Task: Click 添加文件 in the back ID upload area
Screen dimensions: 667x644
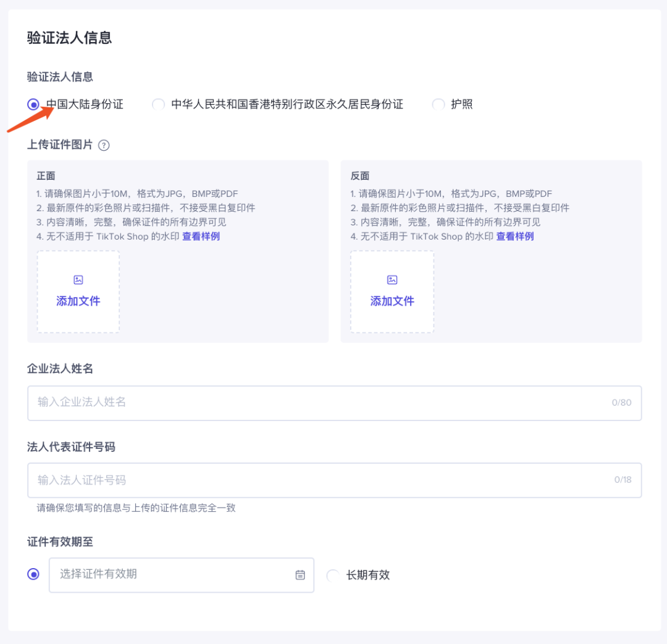Action: (392, 301)
